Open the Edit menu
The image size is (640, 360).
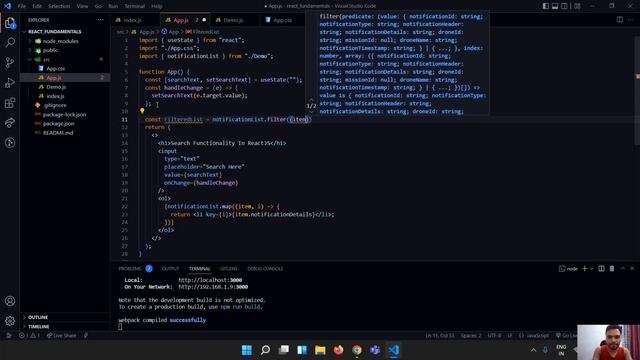(x=37, y=6)
